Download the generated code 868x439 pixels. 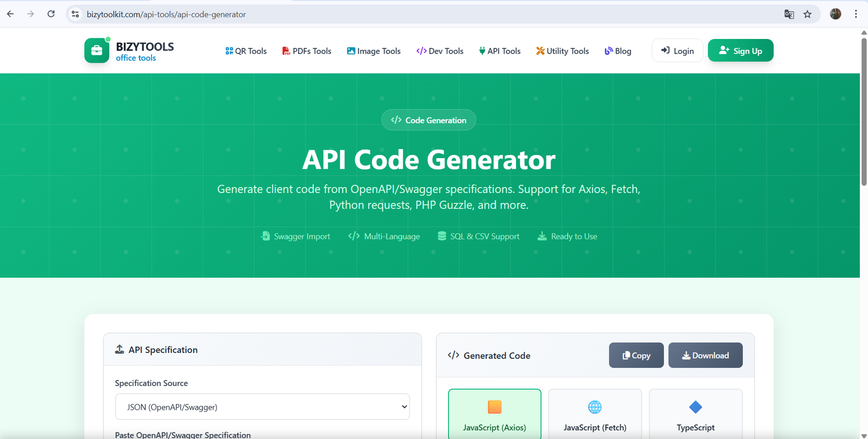[x=705, y=355]
